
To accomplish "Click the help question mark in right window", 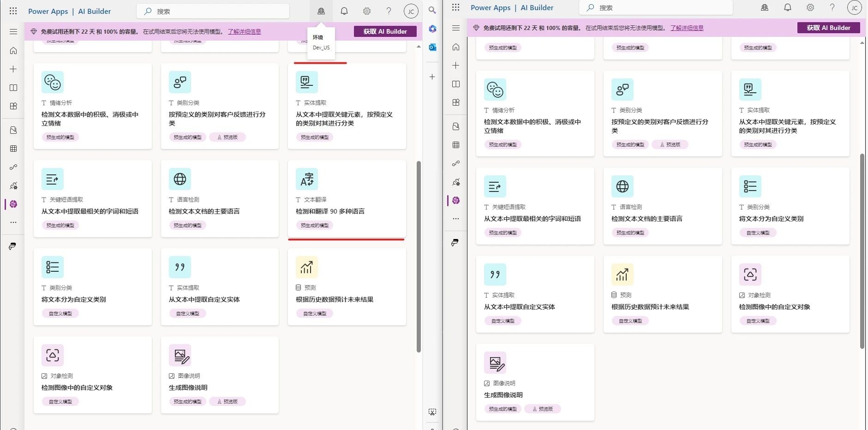I will pos(832,7).
